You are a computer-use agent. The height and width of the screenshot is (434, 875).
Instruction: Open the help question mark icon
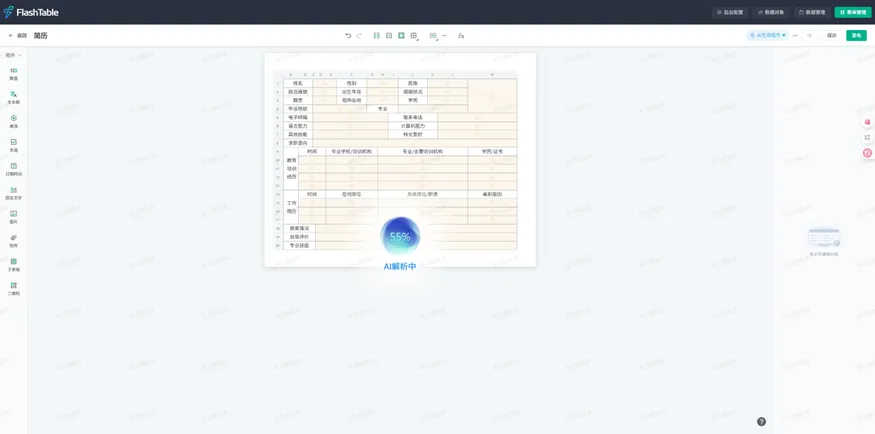pos(761,422)
